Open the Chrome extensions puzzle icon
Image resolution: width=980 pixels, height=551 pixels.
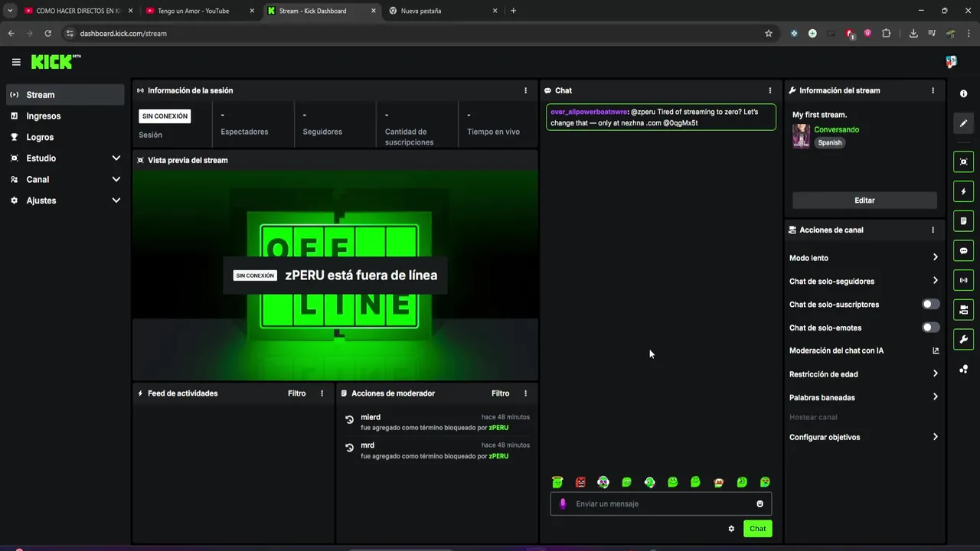887,34
